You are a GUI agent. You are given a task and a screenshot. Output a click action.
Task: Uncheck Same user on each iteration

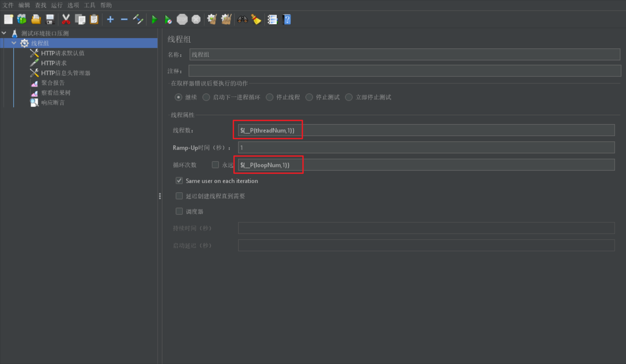179,180
